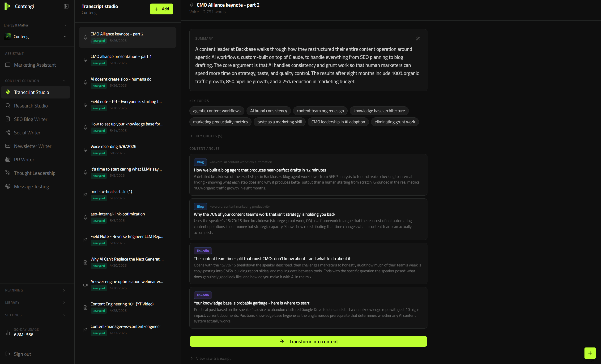The height and width of the screenshot is (364, 601).
Task: Open Field Note - Reverse Engineer LLM transcript
Action: tap(127, 240)
